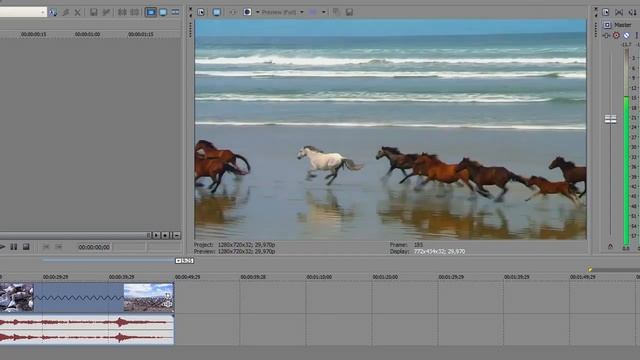Click the minus zoom-out button at trimmer scrollbar end

176,236
